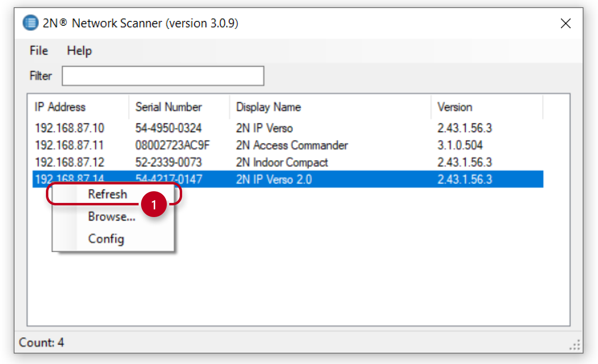The width and height of the screenshot is (598, 364).
Task: Click version cell of 2N IP Verso 2.0 row
Action: pos(465,179)
